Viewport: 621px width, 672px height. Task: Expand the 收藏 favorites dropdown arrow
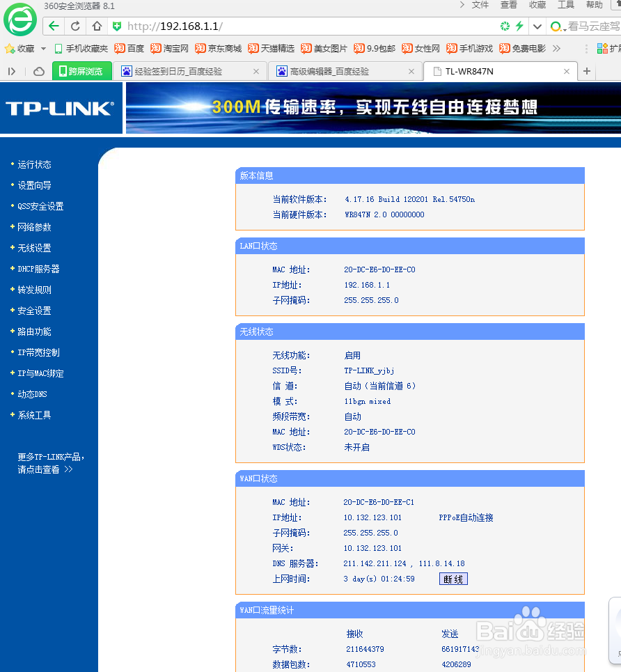pos(43,49)
